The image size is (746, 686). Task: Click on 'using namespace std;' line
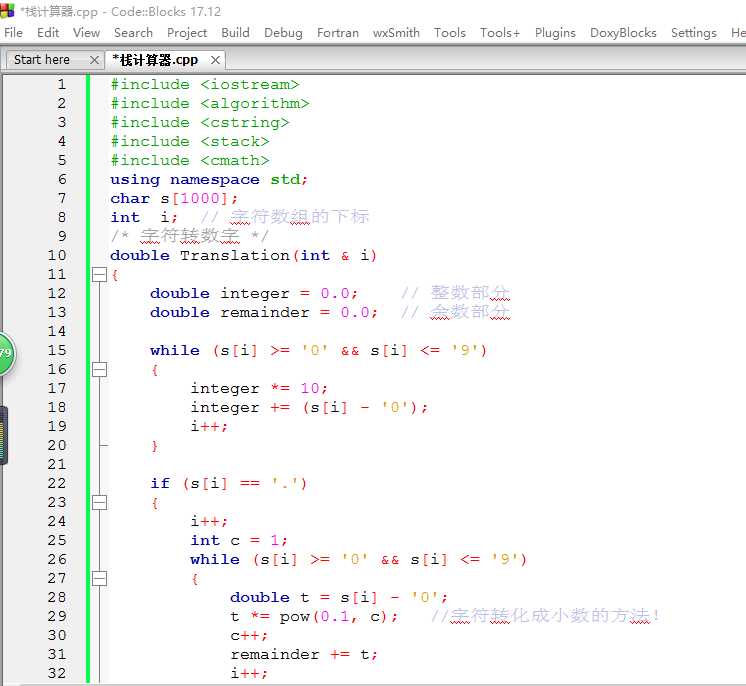click(x=209, y=180)
